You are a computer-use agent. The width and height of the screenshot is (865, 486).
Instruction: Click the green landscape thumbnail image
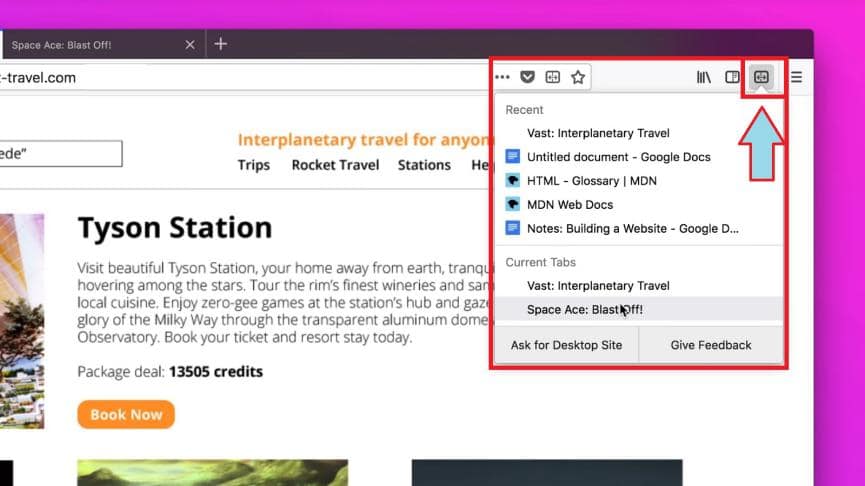tap(212, 473)
